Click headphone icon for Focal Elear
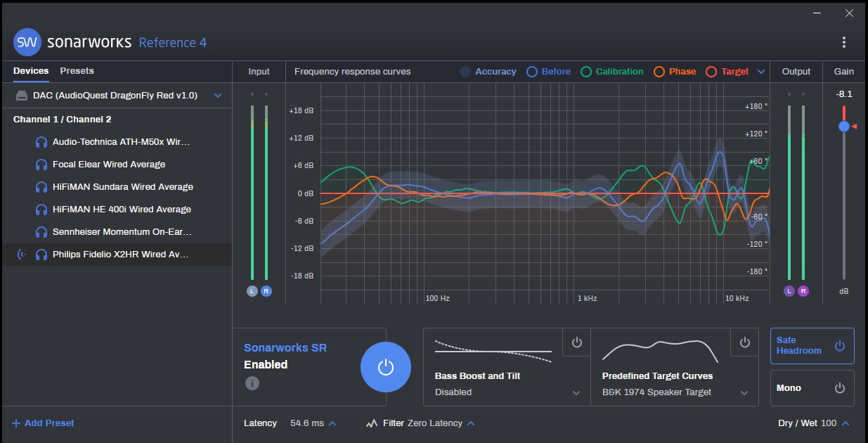868x443 pixels. (x=41, y=165)
